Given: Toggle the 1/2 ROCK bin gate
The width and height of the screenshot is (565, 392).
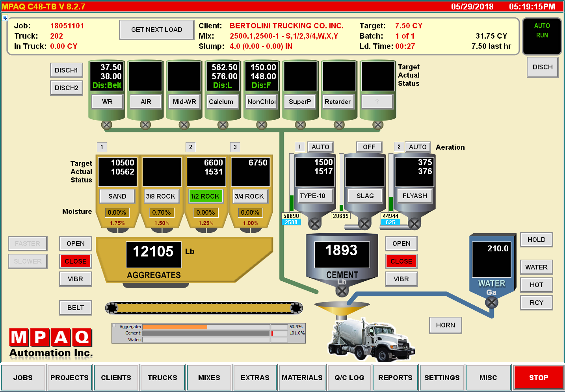Looking at the screenshot, I should pos(205,196).
